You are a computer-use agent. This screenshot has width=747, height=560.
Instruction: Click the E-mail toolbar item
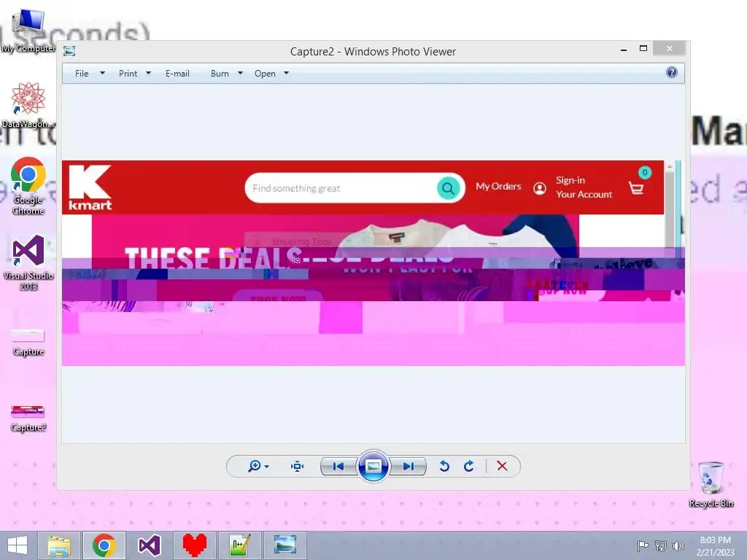pyautogui.click(x=177, y=74)
